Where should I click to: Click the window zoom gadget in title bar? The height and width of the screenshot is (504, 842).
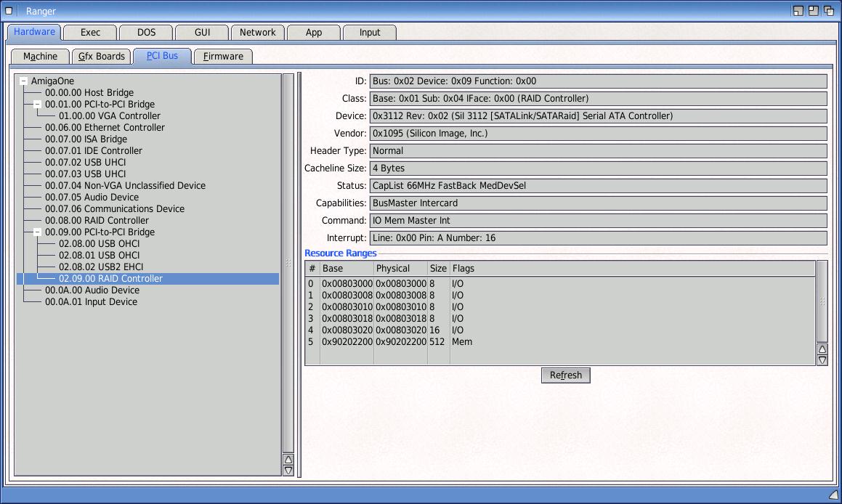(x=814, y=11)
